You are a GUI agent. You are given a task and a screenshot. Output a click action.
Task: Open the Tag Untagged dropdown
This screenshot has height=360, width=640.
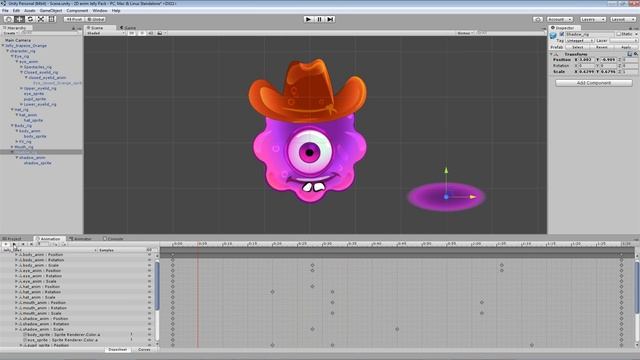tap(580, 41)
